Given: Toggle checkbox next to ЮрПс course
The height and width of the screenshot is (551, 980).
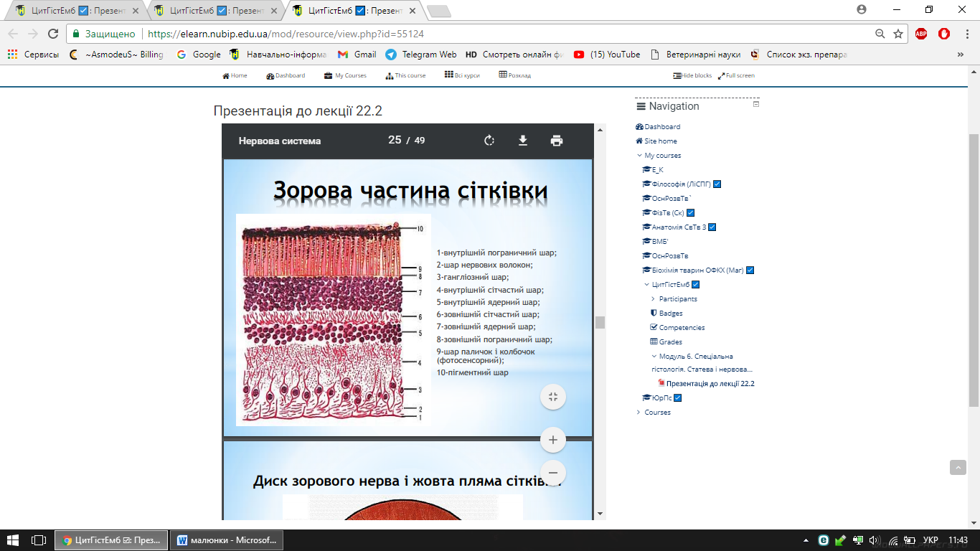Looking at the screenshot, I should pyautogui.click(x=678, y=398).
